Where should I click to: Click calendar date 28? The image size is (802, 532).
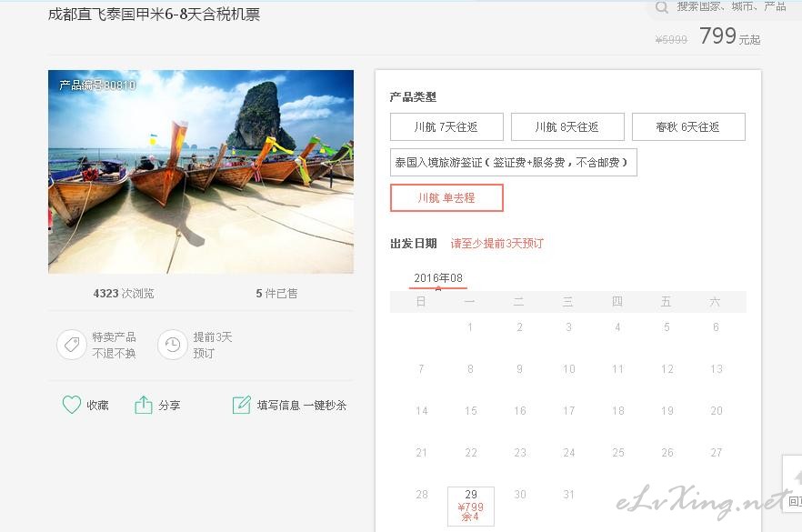pyautogui.click(x=422, y=495)
